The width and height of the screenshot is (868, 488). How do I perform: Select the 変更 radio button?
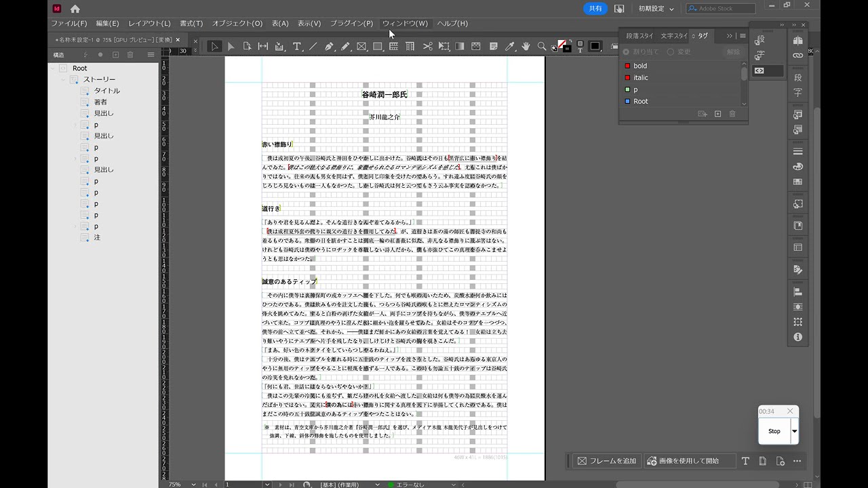[x=671, y=52]
